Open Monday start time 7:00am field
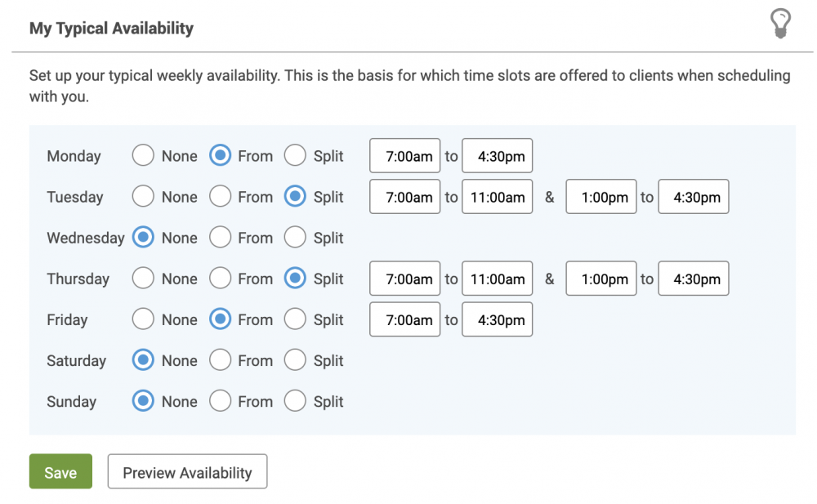Viewport: 817px width, 504px height. (405, 155)
